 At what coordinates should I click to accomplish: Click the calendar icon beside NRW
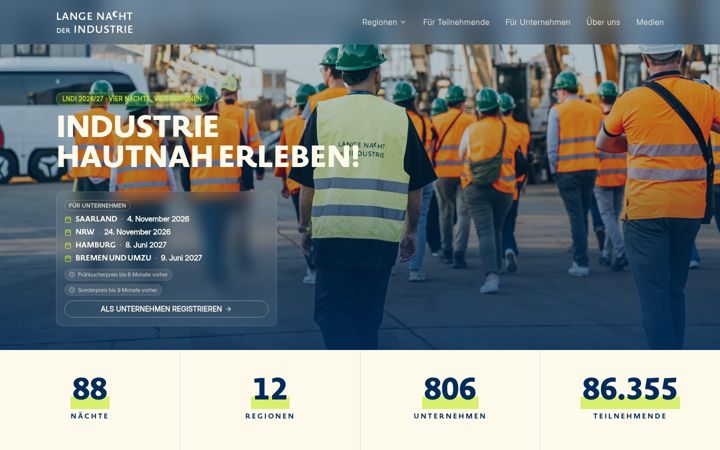(x=68, y=232)
